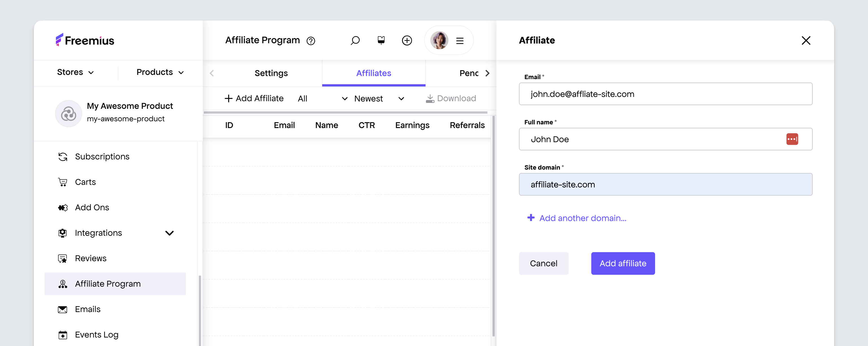The height and width of the screenshot is (346, 868).
Task: Expand the Products dropdown menu
Action: pos(160,72)
